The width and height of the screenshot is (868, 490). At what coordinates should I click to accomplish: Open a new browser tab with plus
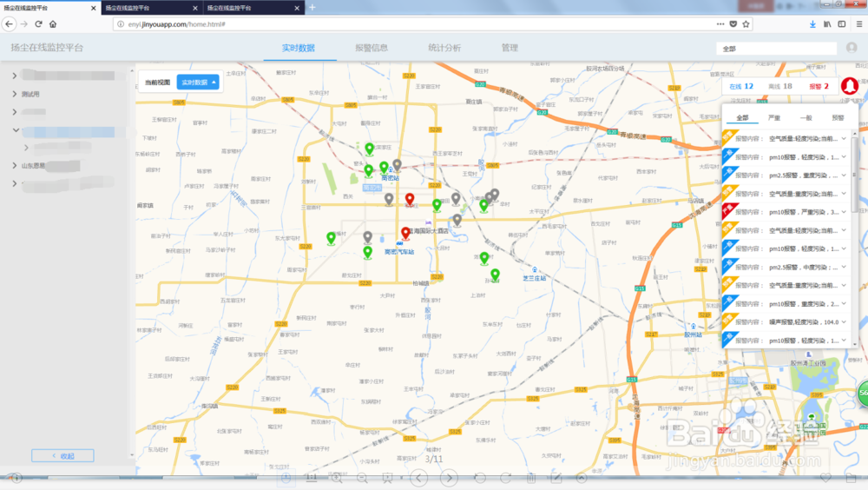312,7
